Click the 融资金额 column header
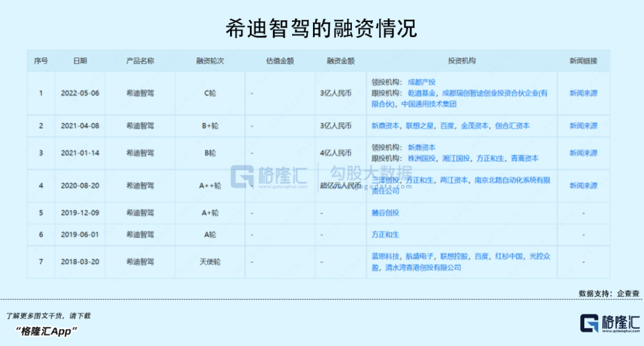The image size is (644, 346). pyautogui.click(x=340, y=61)
